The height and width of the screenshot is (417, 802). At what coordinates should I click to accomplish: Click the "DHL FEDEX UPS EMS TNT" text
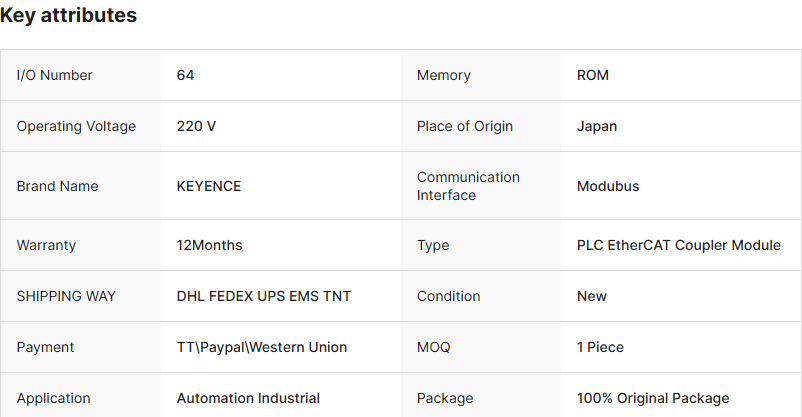click(x=264, y=296)
